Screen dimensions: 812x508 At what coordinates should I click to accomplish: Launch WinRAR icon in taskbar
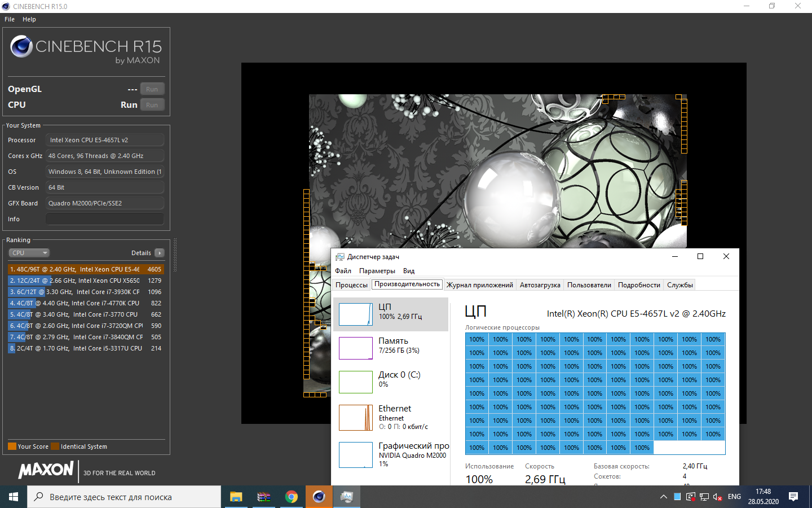click(263, 497)
